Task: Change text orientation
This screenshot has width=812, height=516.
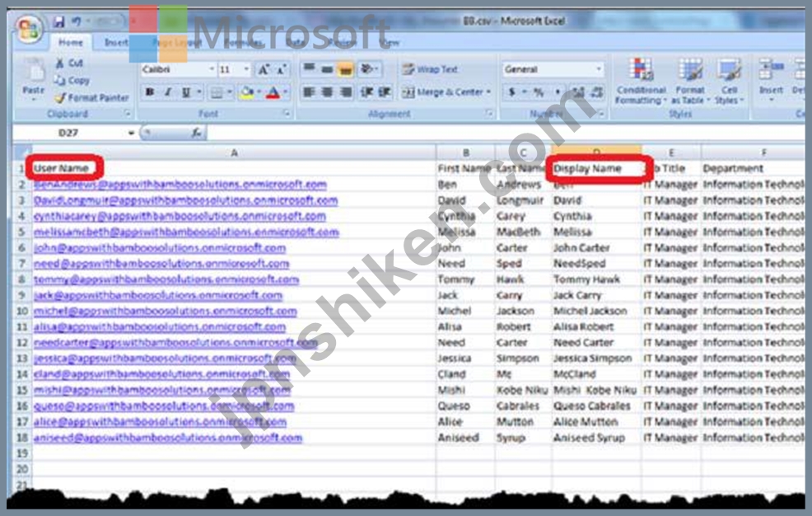Action: [x=369, y=69]
